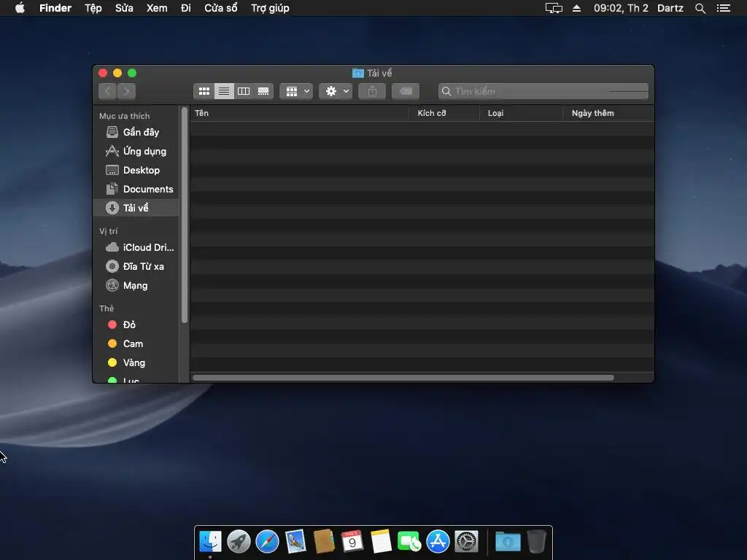This screenshot has width=747, height=560.
Task: Sort by the Kích cỡ column header
Action: pos(444,113)
